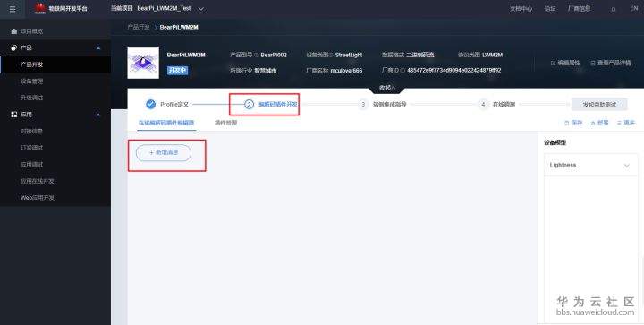Open Web应用开发 in the sidebar
This screenshot has height=325, width=644.
click(x=37, y=198)
